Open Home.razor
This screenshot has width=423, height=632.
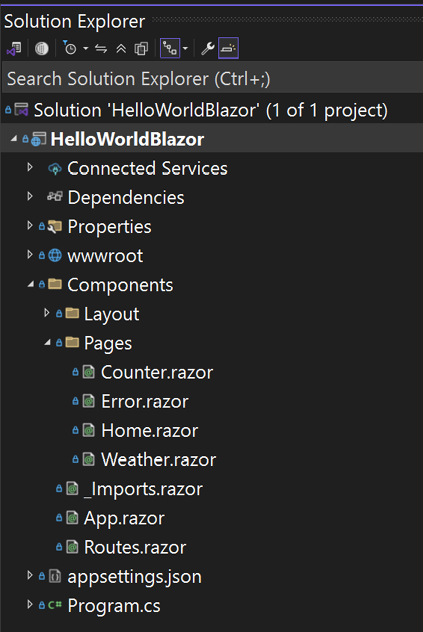pyautogui.click(x=150, y=430)
